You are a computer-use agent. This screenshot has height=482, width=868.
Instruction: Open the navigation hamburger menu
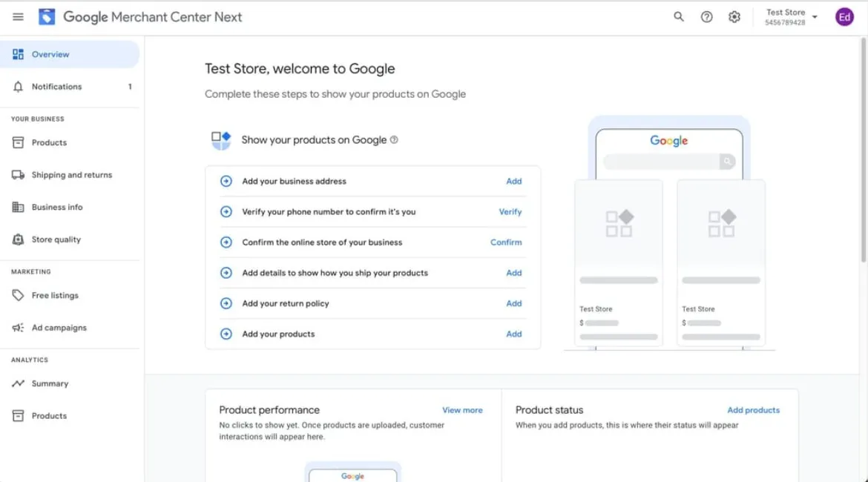pyautogui.click(x=18, y=16)
